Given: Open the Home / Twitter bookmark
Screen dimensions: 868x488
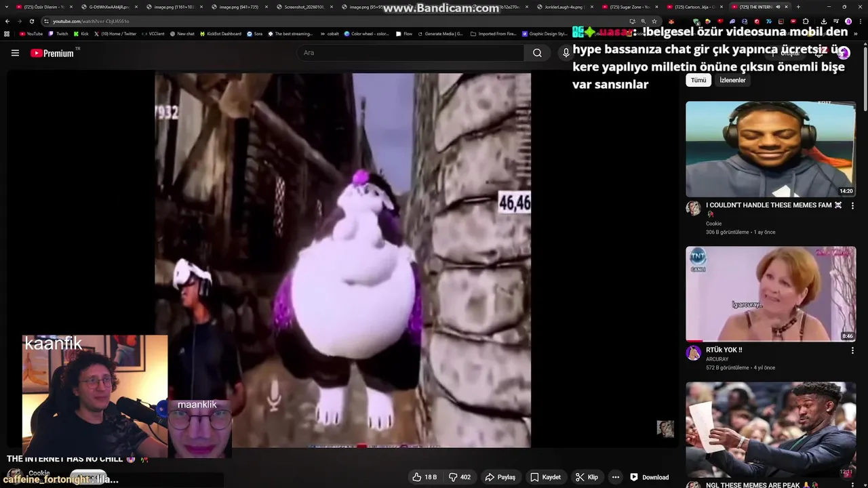Looking at the screenshot, I should point(115,33).
